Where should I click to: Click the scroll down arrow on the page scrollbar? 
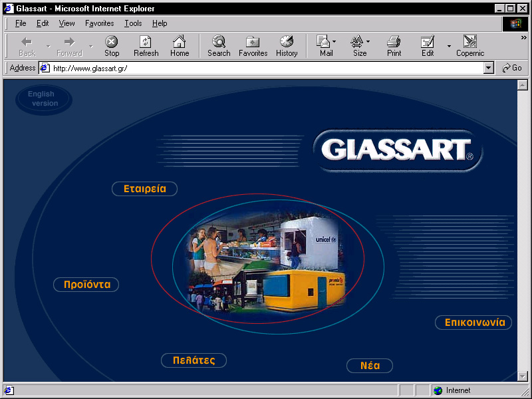tap(523, 376)
